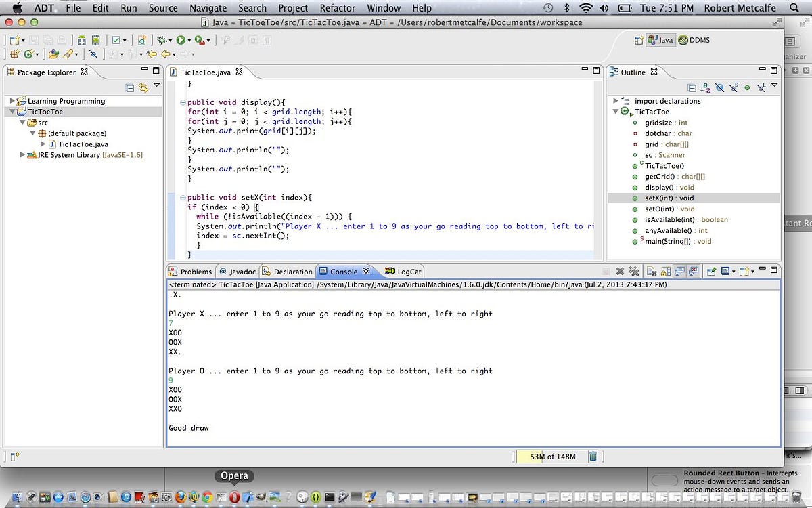
Task: Start debugging with the bug toolbar icon
Action: click(x=162, y=39)
